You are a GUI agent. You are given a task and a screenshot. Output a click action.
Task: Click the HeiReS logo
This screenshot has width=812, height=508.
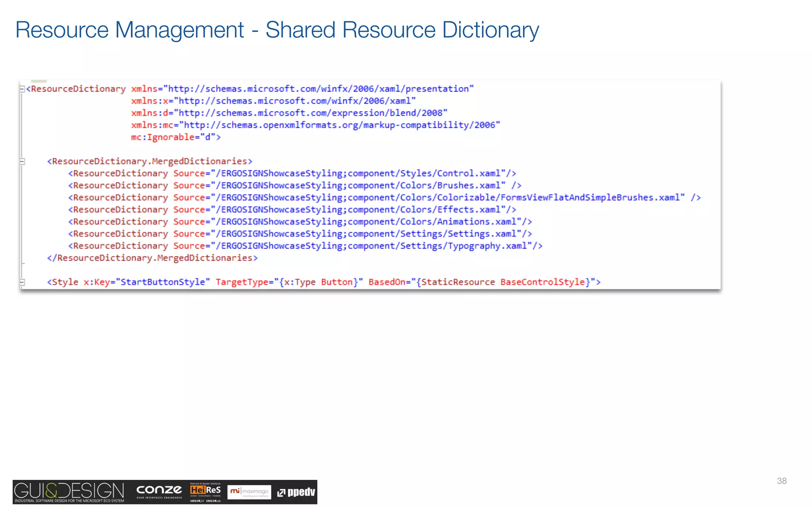coord(205,492)
